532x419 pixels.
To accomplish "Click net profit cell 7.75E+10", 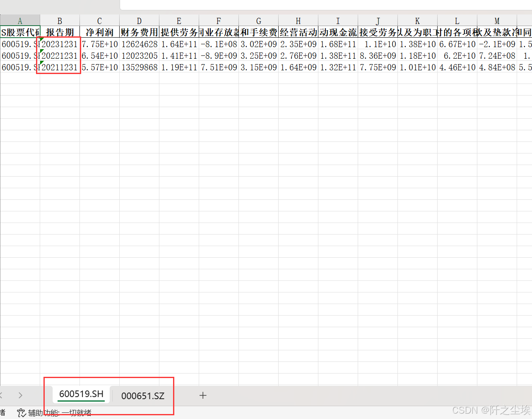I will coord(99,44).
